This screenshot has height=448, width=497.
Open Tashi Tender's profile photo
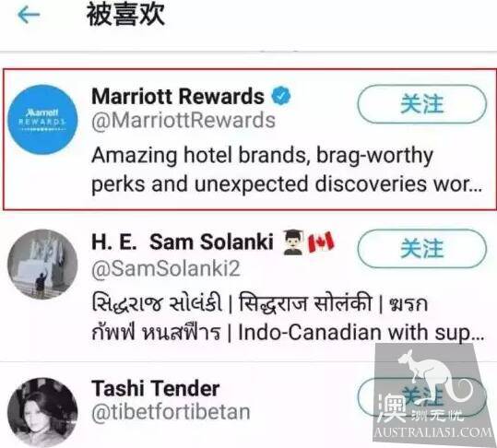click(42, 412)
